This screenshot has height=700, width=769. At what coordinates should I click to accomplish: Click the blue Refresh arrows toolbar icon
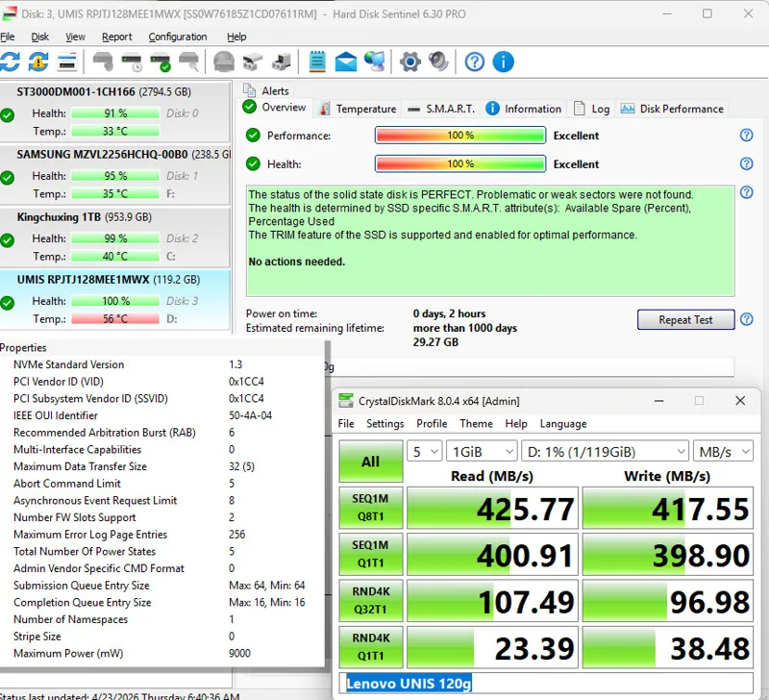pyautogui.click(x=10, y=62)
